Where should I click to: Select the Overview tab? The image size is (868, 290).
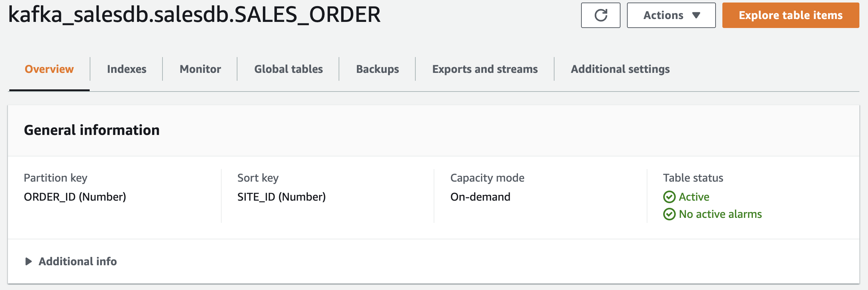[49, 69]
